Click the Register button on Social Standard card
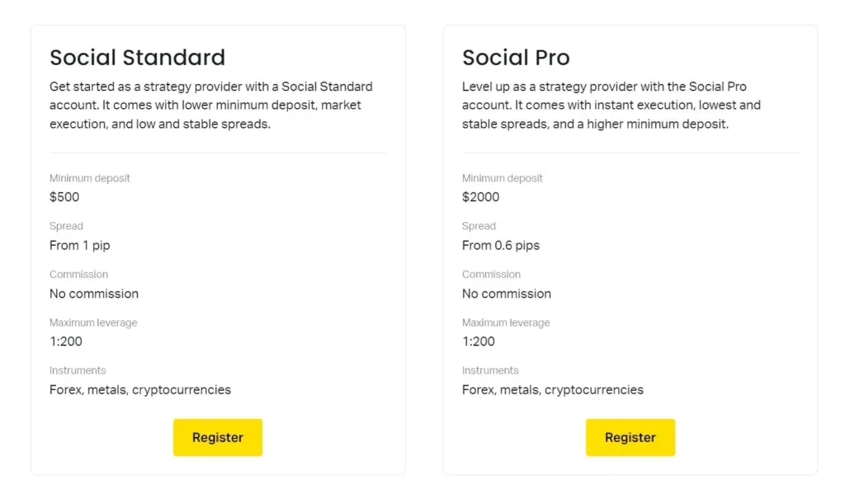 [x=217, y=437]
